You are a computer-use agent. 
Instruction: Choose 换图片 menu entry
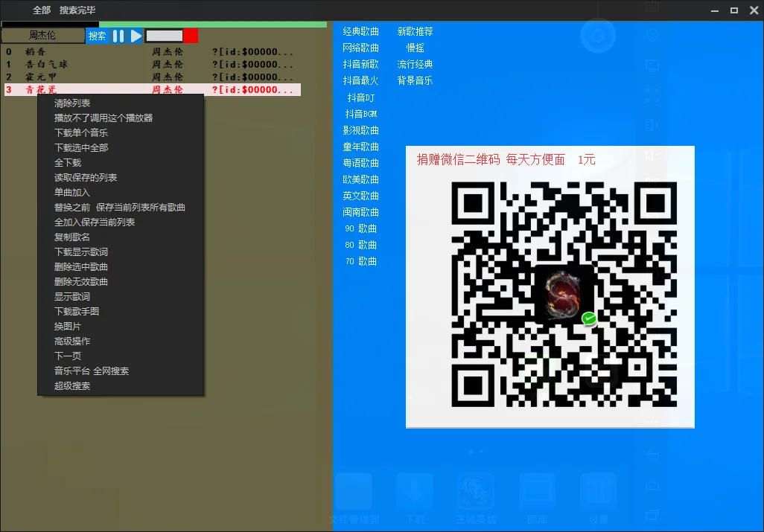(x=68, y=327)
